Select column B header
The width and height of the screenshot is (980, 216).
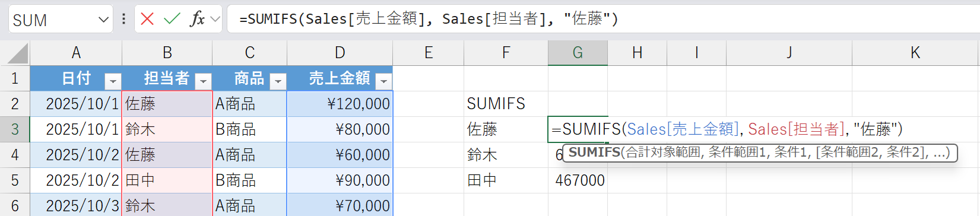(x=167, y=53)
